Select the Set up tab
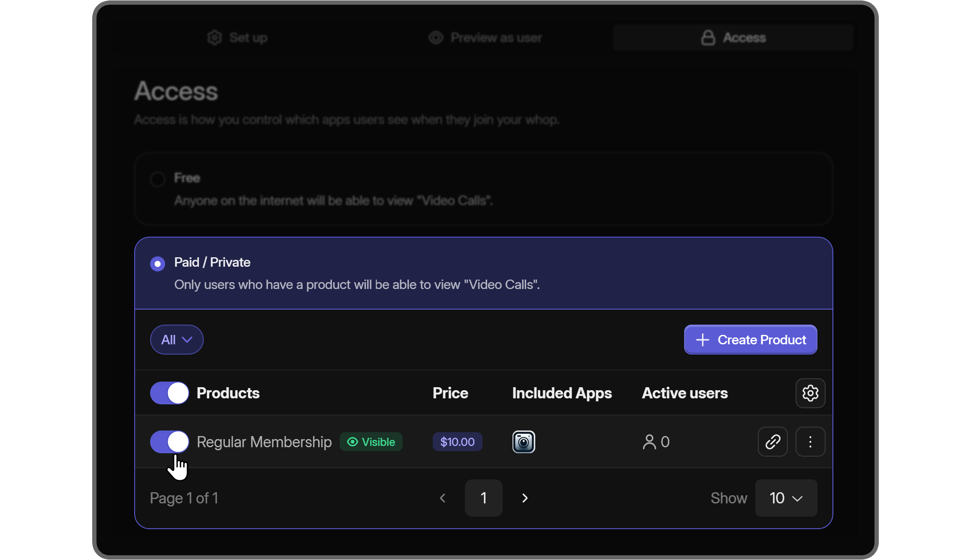This screenshot has height=560, width=971. pos(238,37)
